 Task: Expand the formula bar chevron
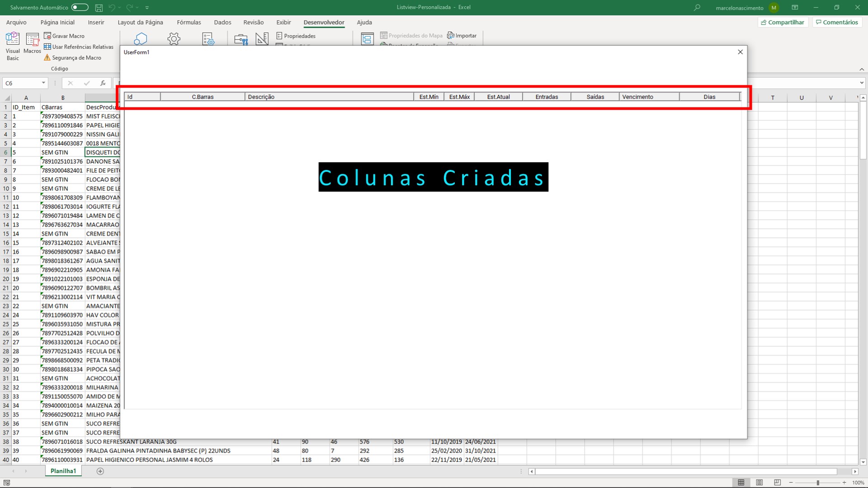[x=862, y=83]
